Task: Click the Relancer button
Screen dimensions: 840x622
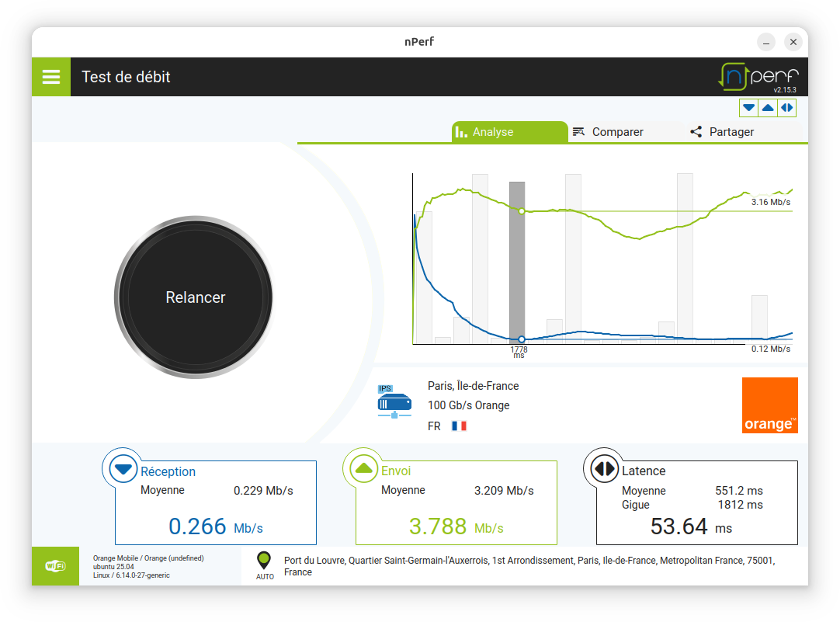Action: point(195,297)
